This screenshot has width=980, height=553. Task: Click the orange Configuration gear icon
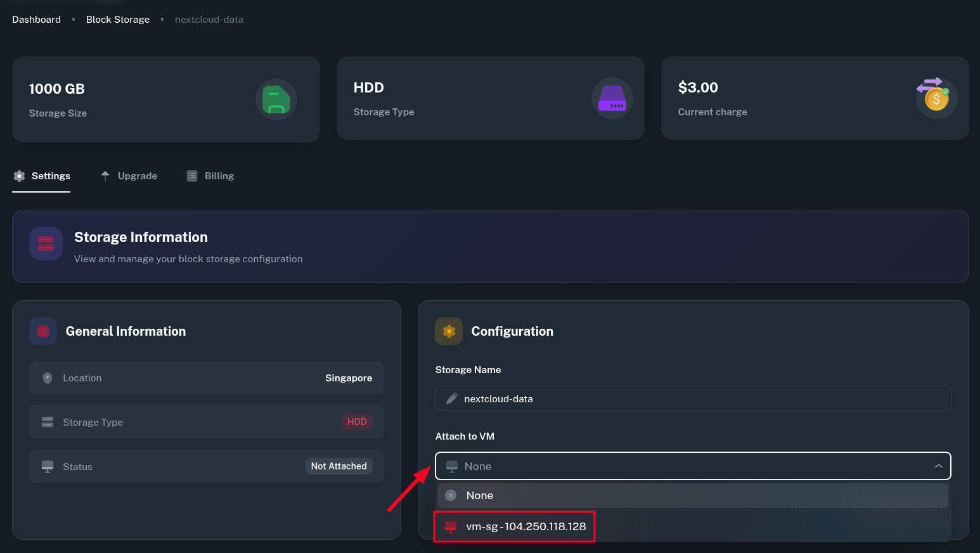(x=449, y=331)
